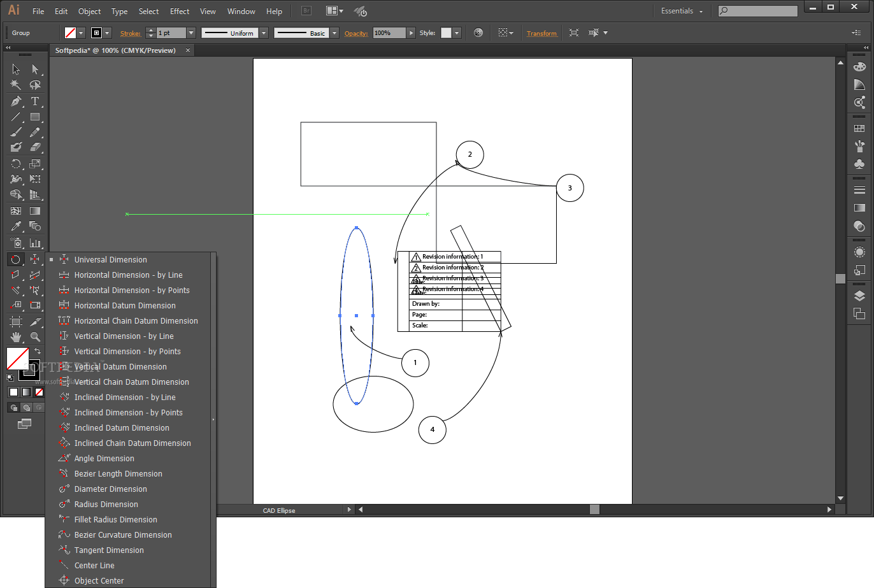Open the Basic brush definition dropdown
874x588 pixels.
click(334, 33)
